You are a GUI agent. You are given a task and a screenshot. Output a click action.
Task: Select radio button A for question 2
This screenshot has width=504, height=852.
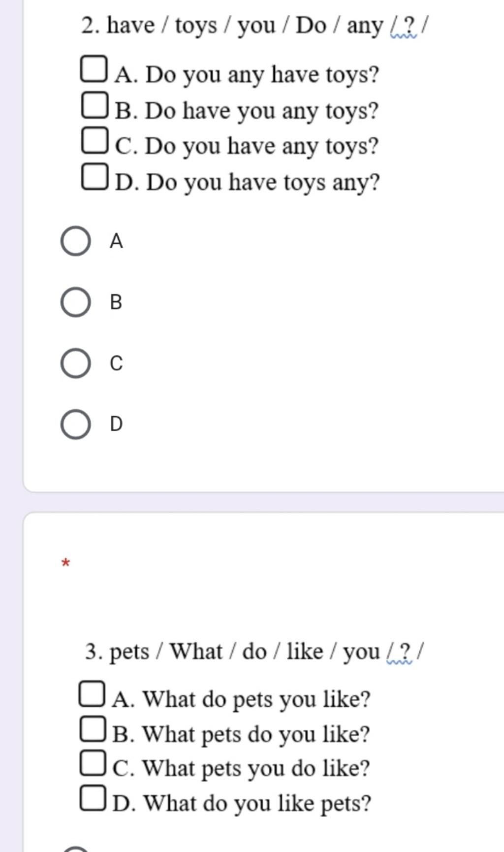point(75,241)
